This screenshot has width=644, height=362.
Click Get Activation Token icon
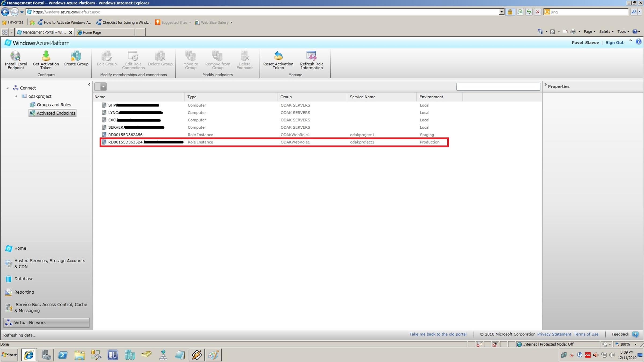[x=46, y=56]
